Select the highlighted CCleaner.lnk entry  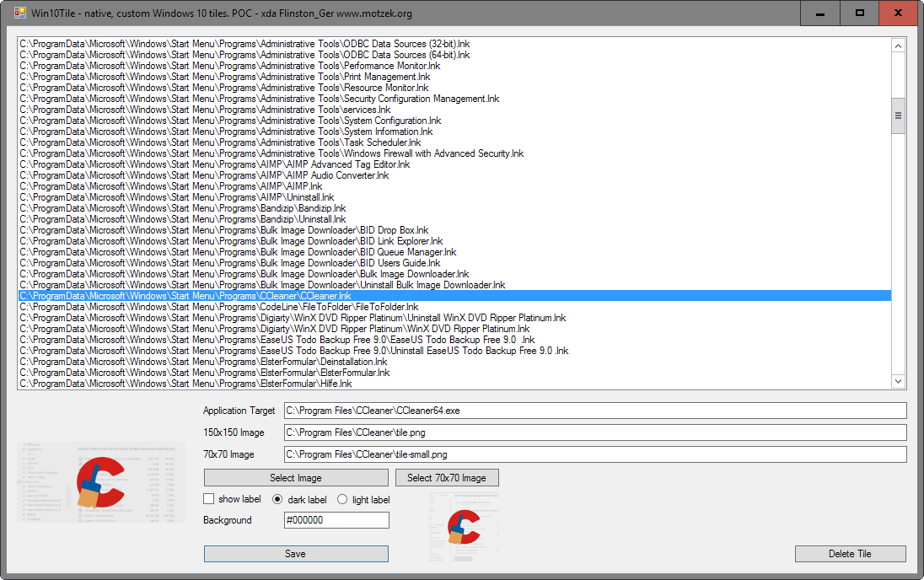click(x=455, y=296)
